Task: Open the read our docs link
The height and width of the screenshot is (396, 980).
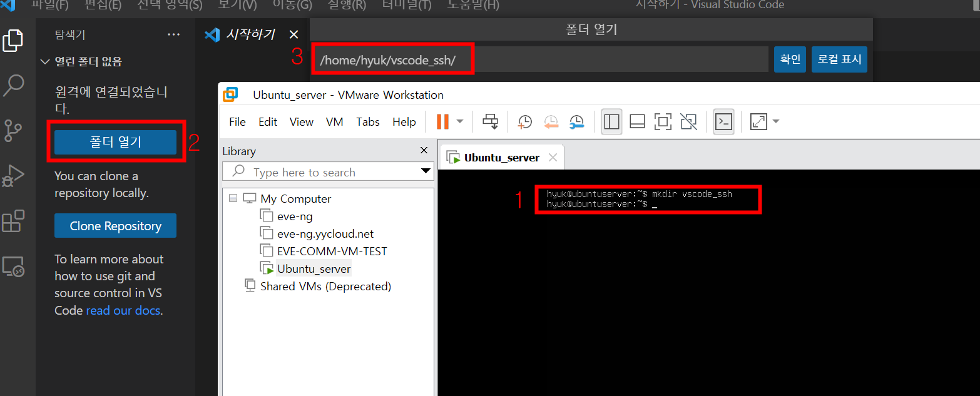Action: 123,310
